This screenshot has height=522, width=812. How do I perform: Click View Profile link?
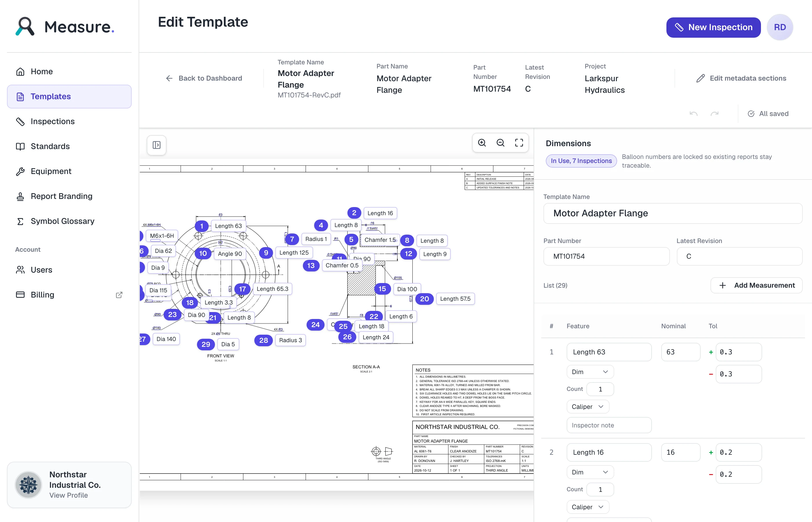(68, 495)
